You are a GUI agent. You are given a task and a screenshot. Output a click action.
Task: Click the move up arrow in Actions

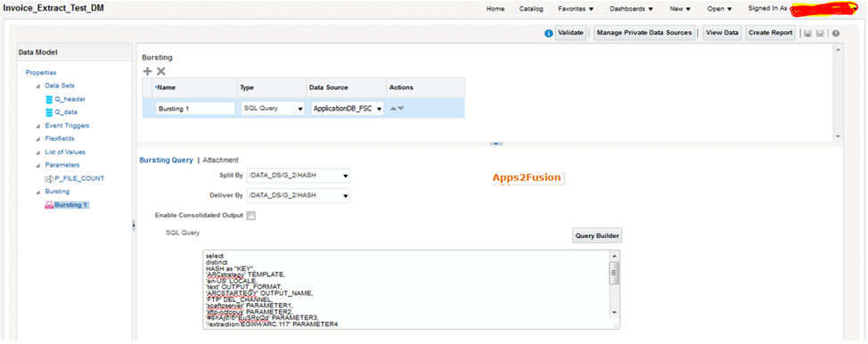click(x=394, y=109)
